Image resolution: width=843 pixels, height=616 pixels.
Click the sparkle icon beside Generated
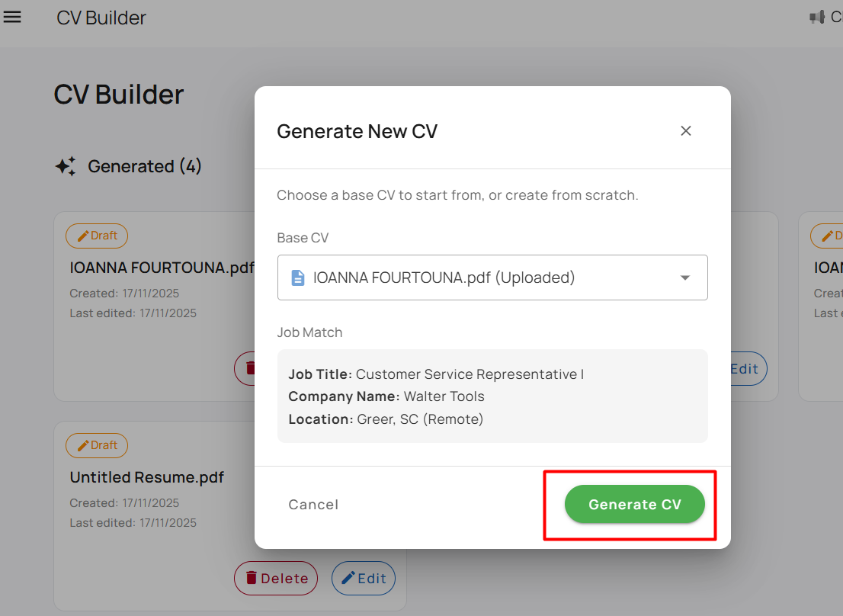coord(65,166)
